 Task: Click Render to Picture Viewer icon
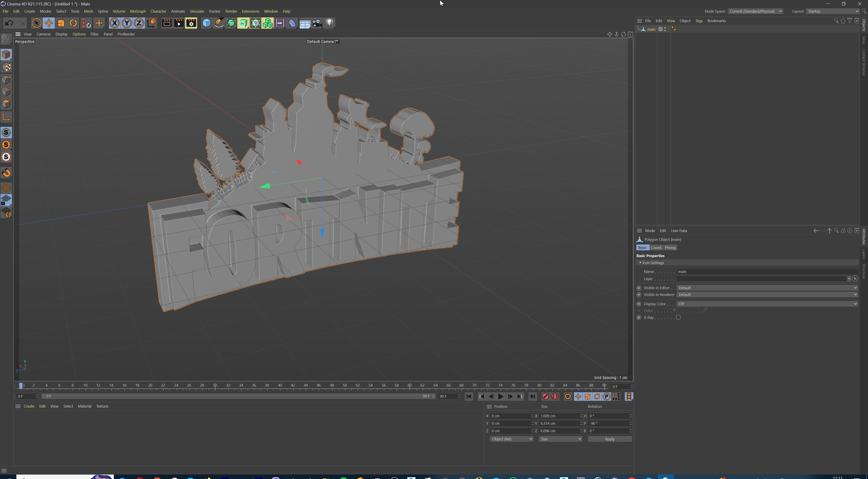click(x=179, y=23)
